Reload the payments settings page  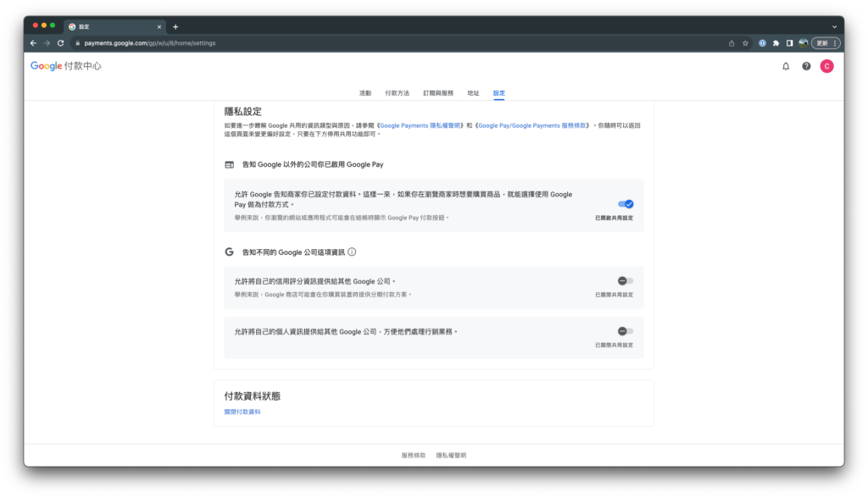(x=61, y=43)
